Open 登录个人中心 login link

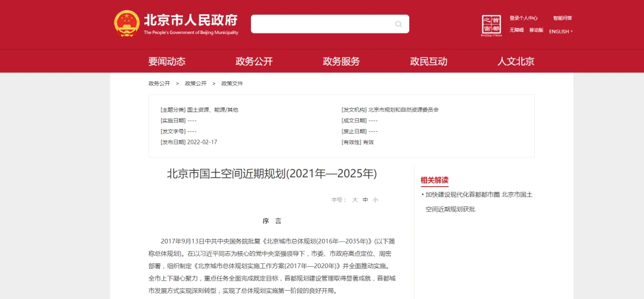[524, 18]
